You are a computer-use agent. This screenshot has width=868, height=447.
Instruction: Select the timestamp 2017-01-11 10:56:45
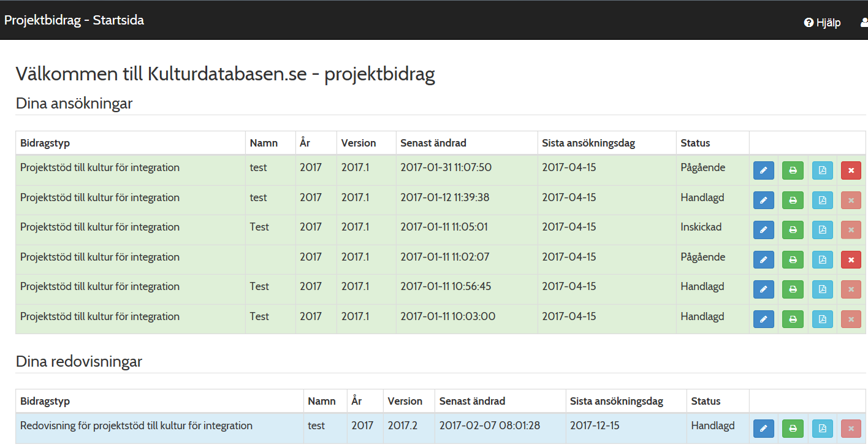click(x=446, y=286)
